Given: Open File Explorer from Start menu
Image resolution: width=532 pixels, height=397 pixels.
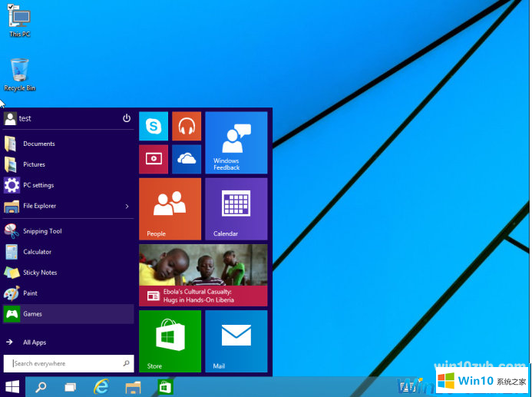Looking at the screenshot, I should [68, 206].
